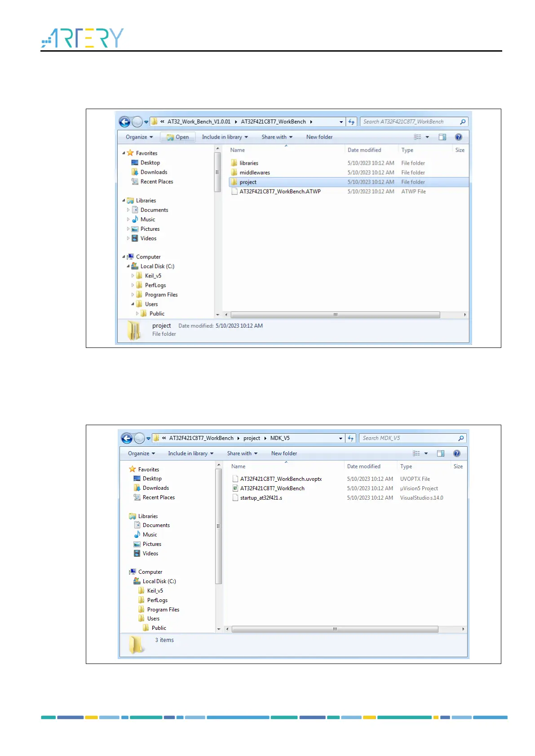Expand Documents library in upper navigation pane
Viewport: 535px width, 756px height.
pyautogui.click(x=128, y=210)
